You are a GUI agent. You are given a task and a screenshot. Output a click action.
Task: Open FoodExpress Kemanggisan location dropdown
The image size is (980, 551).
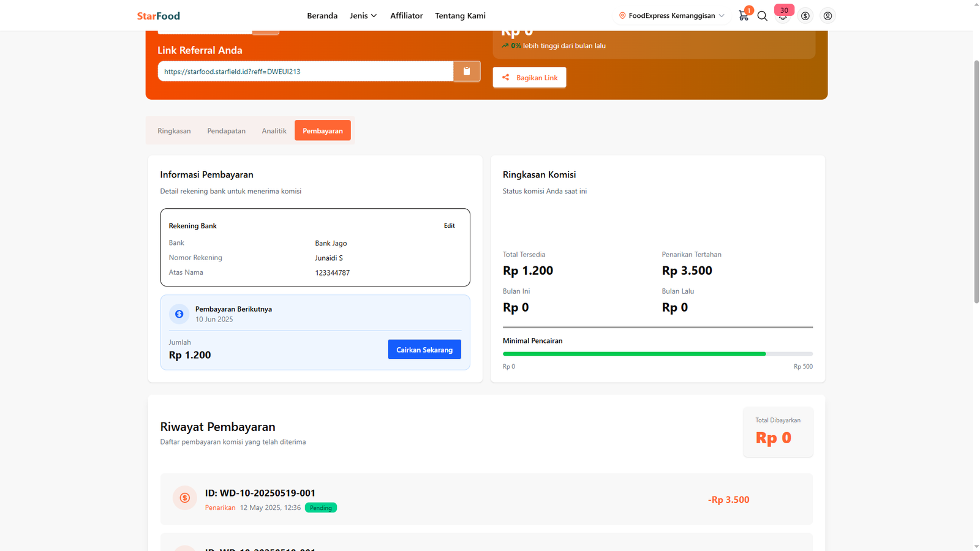tap(672, 16)
